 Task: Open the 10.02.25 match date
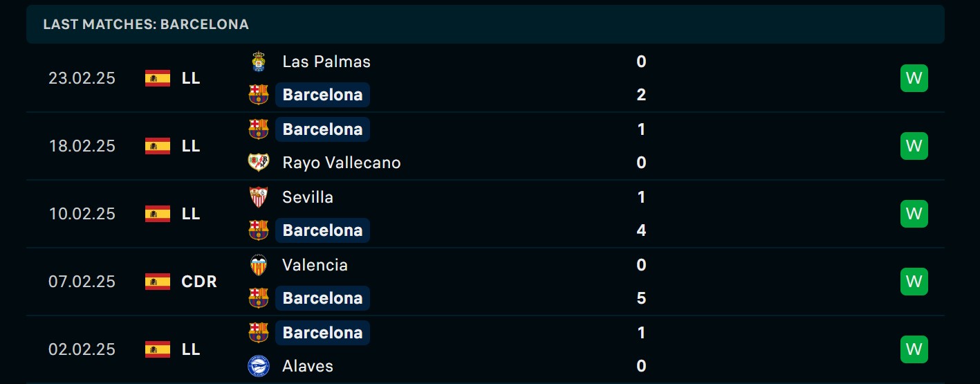click(x=82, y=214)
